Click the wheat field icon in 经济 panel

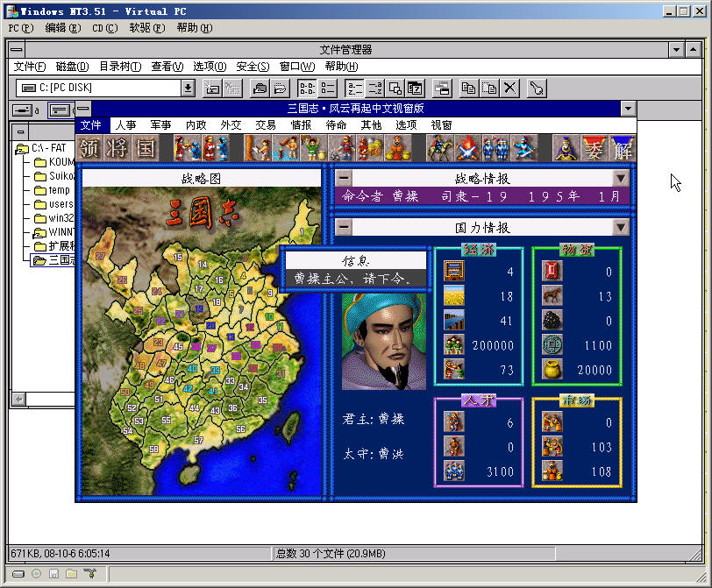[453, 295]
